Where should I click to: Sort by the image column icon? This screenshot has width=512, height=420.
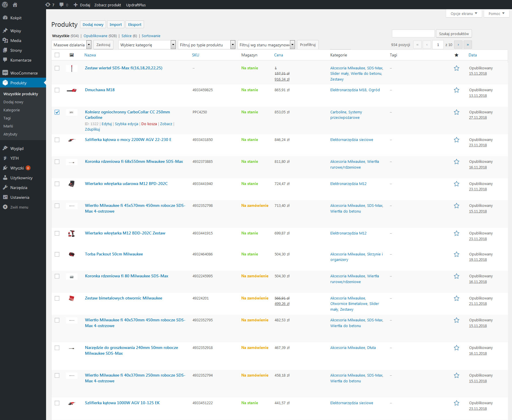(72, 55)
